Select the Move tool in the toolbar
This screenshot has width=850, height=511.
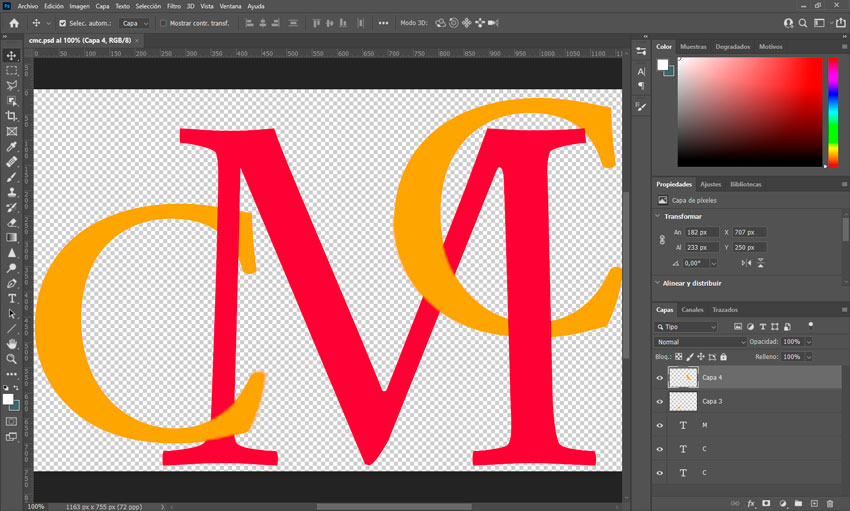(x=12, y=56)
